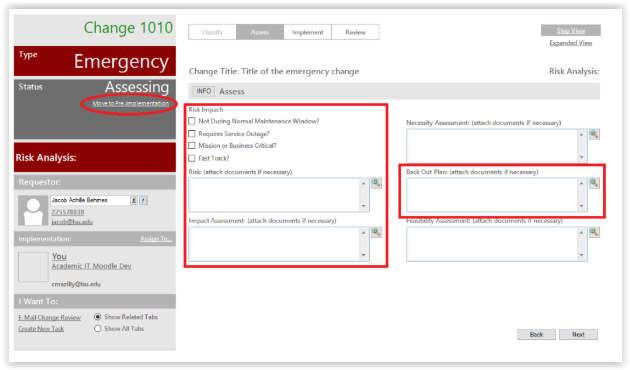
Task: Click up arrow of Impact Assessment scrollbar
Action: point(364,232)
